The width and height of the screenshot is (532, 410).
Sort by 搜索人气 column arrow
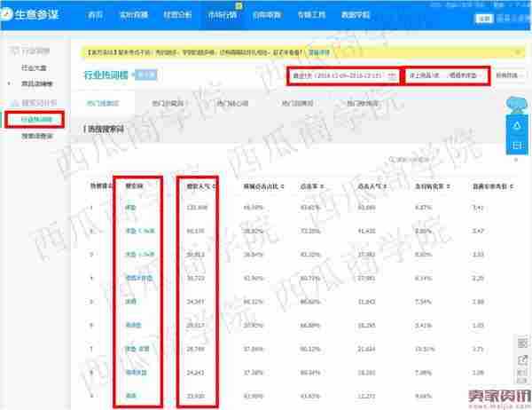click(x=215, y=186)
